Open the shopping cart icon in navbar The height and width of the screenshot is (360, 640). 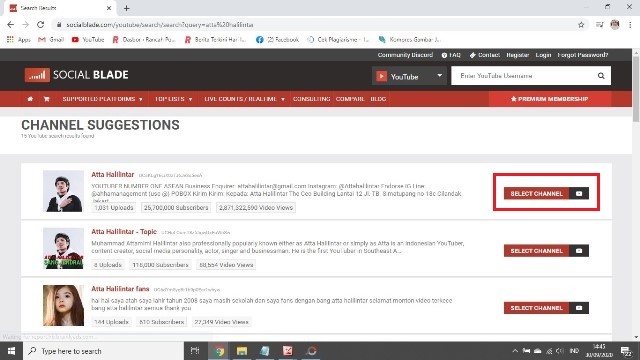(x=47, y=99)
